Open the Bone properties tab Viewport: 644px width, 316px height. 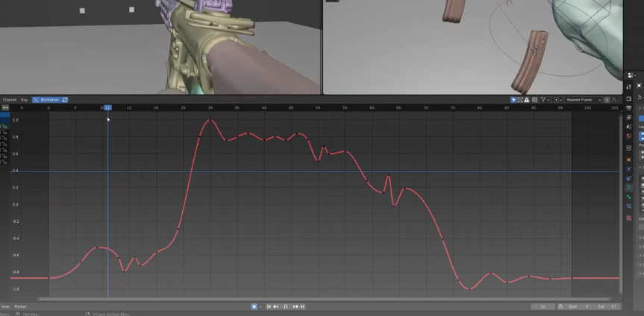point(629,197)
